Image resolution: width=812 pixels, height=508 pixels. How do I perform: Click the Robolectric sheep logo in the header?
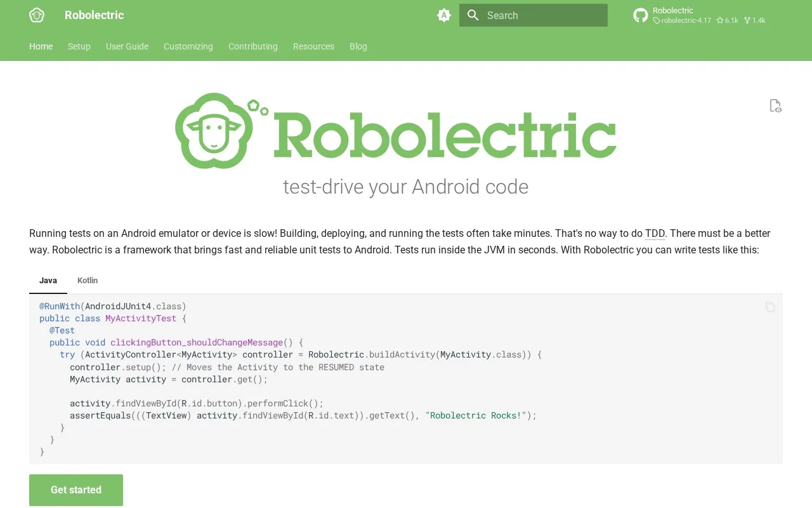point(37,15)
